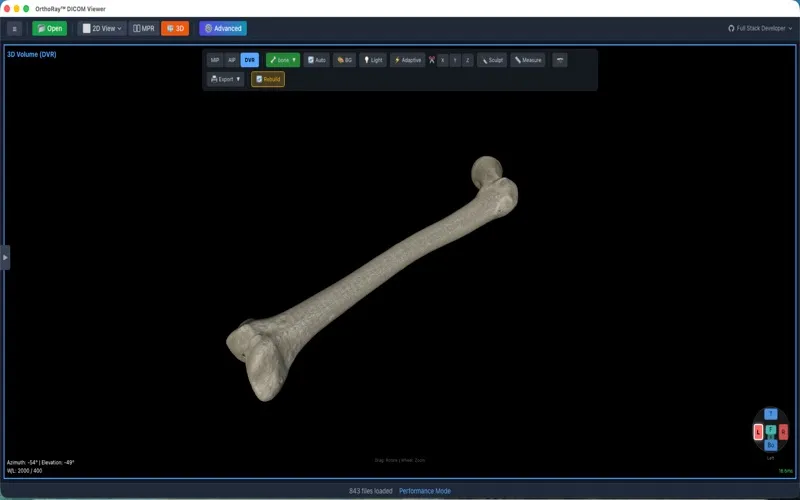Select the Bo bottom face on orientation widget
This screenshot has width=800, height=500.
pyautogui.click(x=770, y=445)
